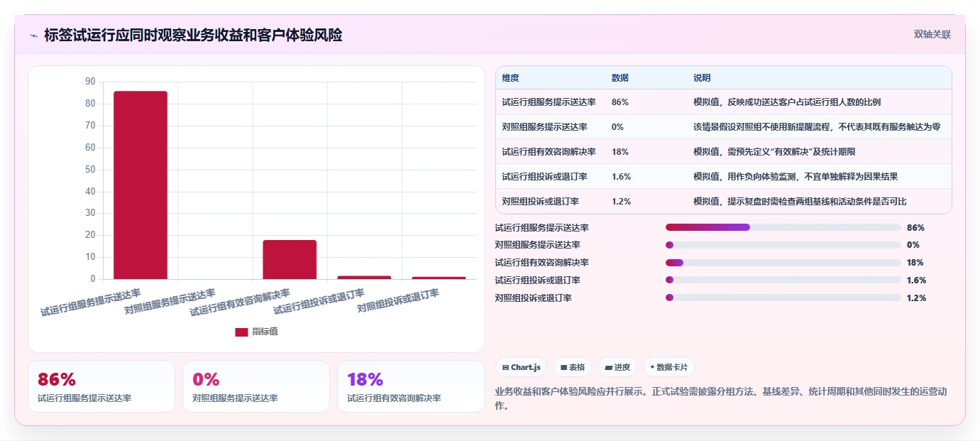Click the lightning icon beside the panel title

coord(33,36)
